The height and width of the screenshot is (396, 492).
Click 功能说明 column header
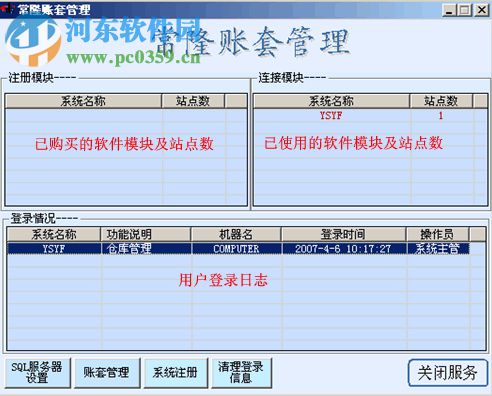(x=146, y=234)
